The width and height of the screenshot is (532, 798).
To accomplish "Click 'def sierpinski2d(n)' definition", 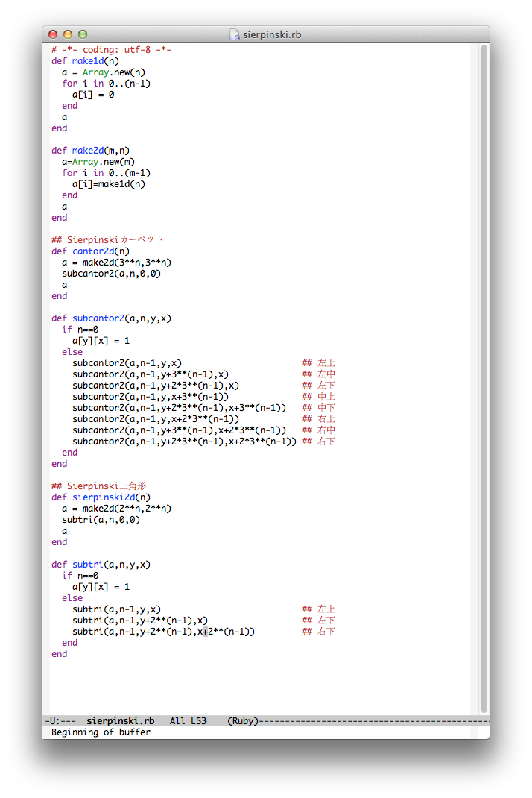I will [101, 497].
